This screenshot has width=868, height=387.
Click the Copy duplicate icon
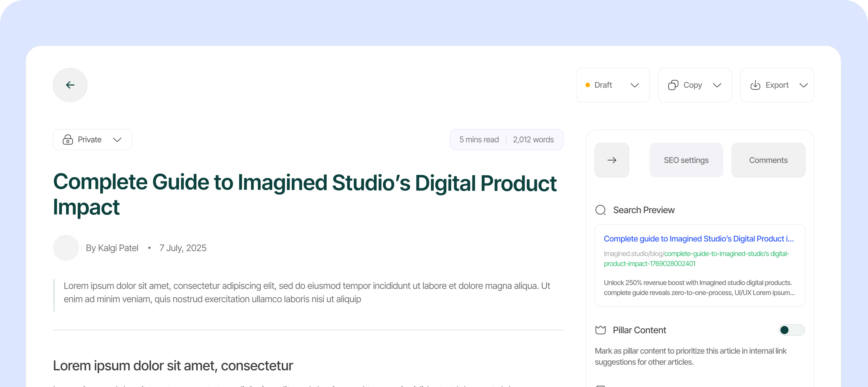[x=673, y=85]
